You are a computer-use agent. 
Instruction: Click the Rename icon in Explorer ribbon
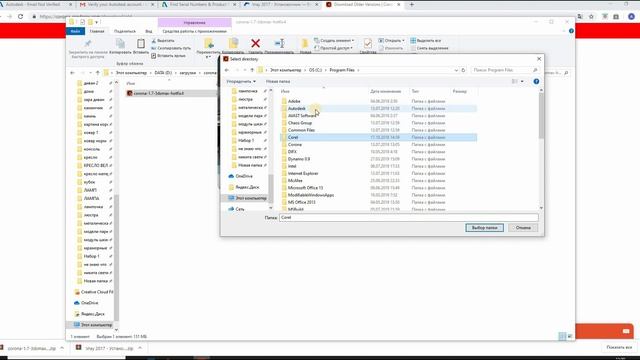tap(280, 43)
